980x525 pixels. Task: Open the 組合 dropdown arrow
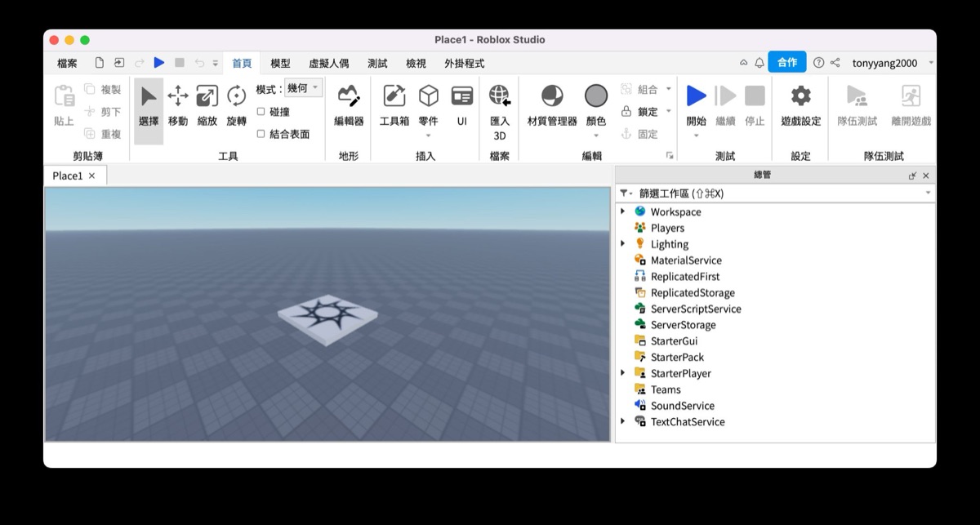pyautogui.click(x=668, y=89)
